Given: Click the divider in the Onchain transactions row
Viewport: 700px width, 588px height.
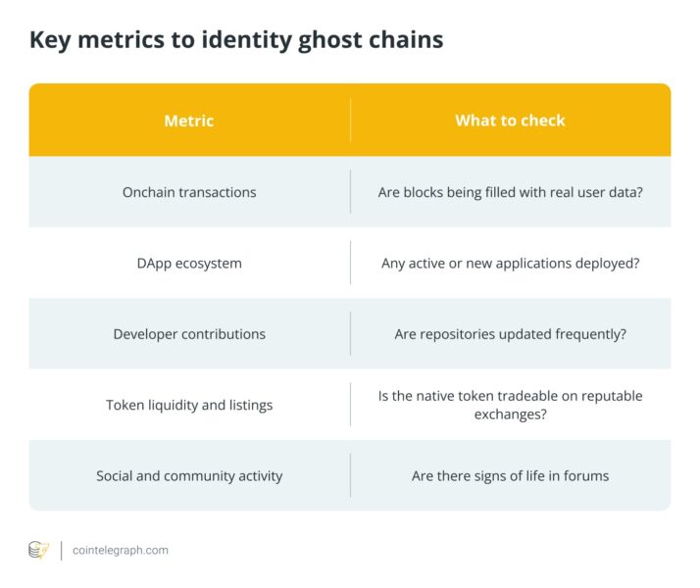Looking at the screenshot, I should click(350, 192).
